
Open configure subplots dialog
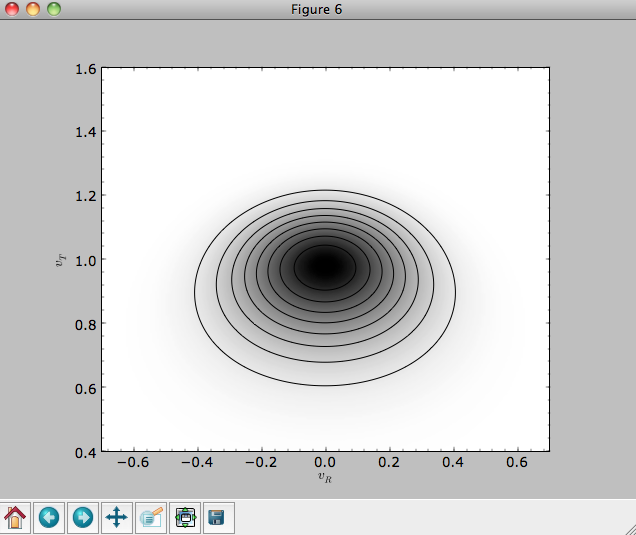click(x=185, y=518)
